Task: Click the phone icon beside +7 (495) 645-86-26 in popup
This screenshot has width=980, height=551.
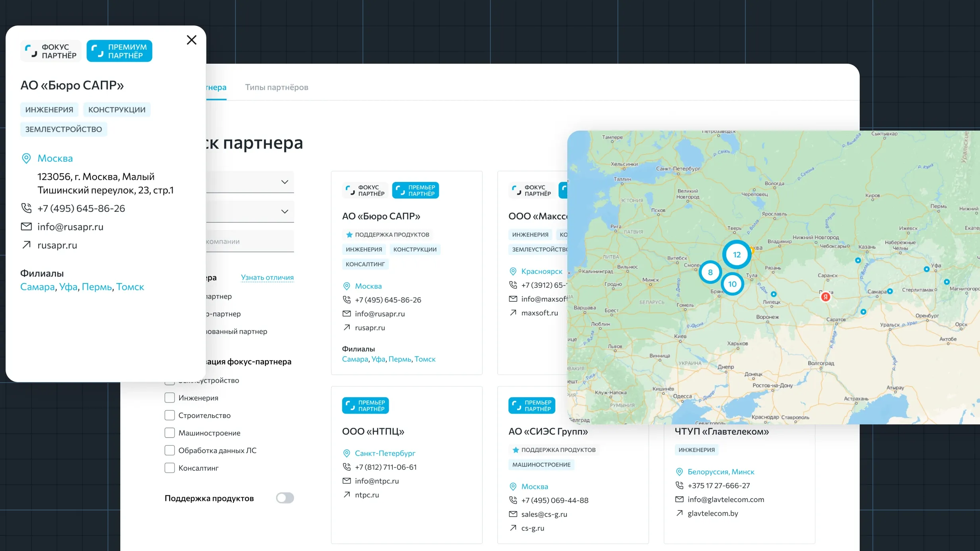Action: (x=26, y=208)
